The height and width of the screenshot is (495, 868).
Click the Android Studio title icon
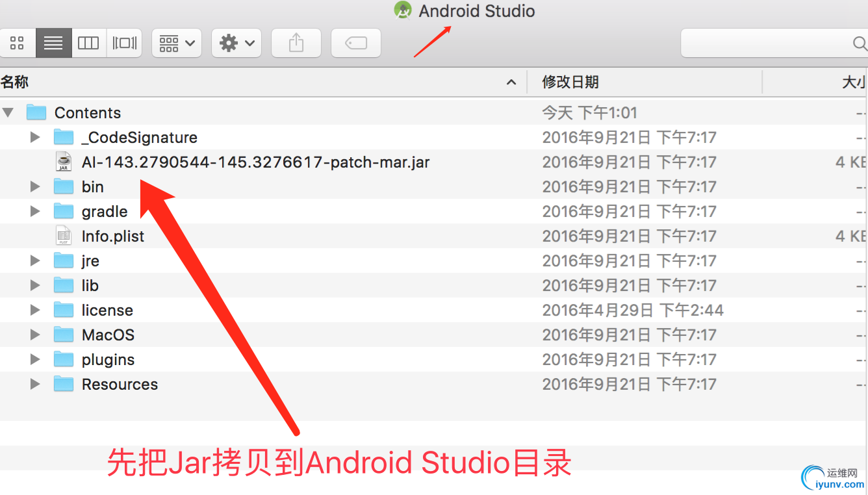[x=403, y=10]
